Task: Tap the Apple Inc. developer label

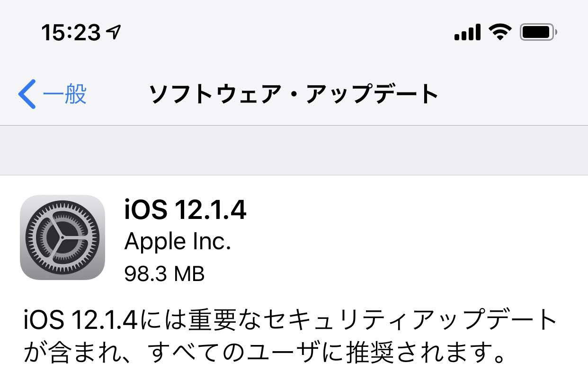Action: coord(178,242)
